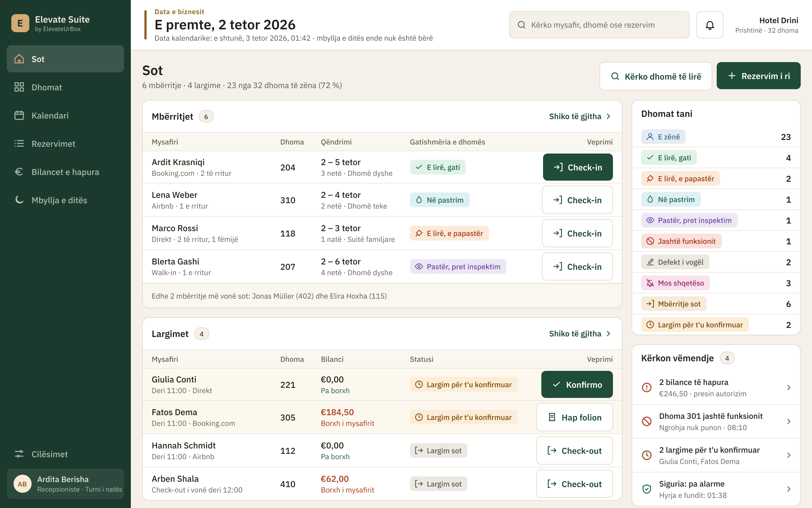Select the E lirë, e papastër tag in Dhomat tani
Image resolution: width=812 pixels, height=508 pixels.
pyautogui.click(x=680, y=178)
